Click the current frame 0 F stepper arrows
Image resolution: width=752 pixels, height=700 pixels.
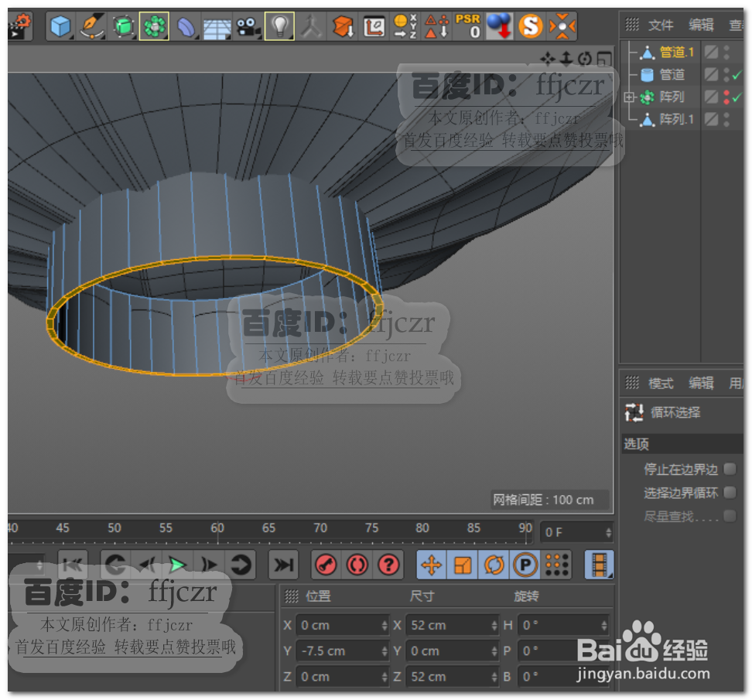608,533
